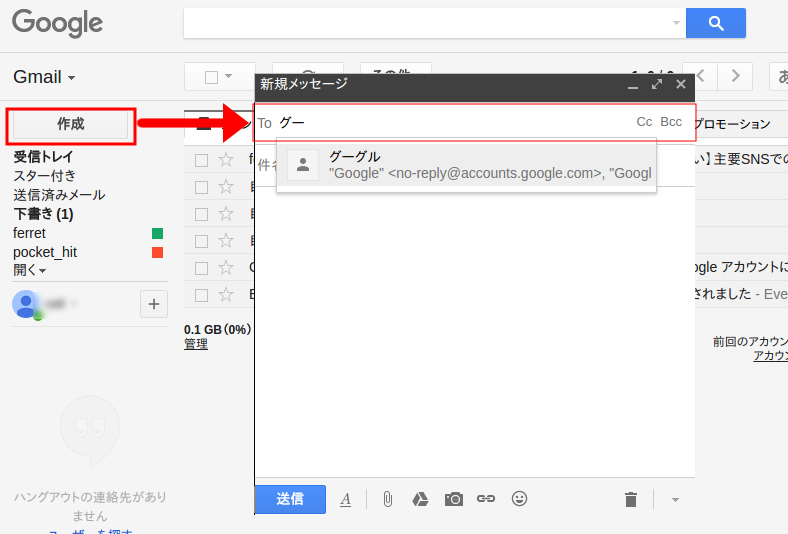Insert photo with the camera icon
The image size is (788, 534).
click(454, 499)
